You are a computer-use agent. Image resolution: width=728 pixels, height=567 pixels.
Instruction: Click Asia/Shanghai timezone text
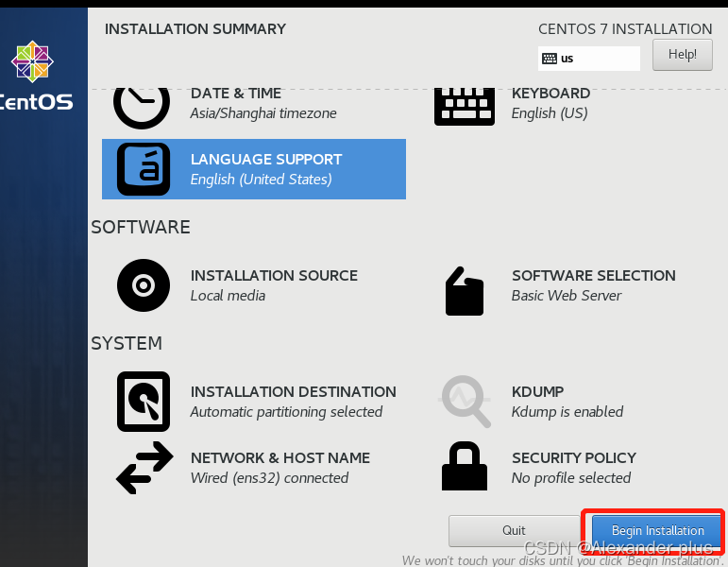click(x=263, y=113)
